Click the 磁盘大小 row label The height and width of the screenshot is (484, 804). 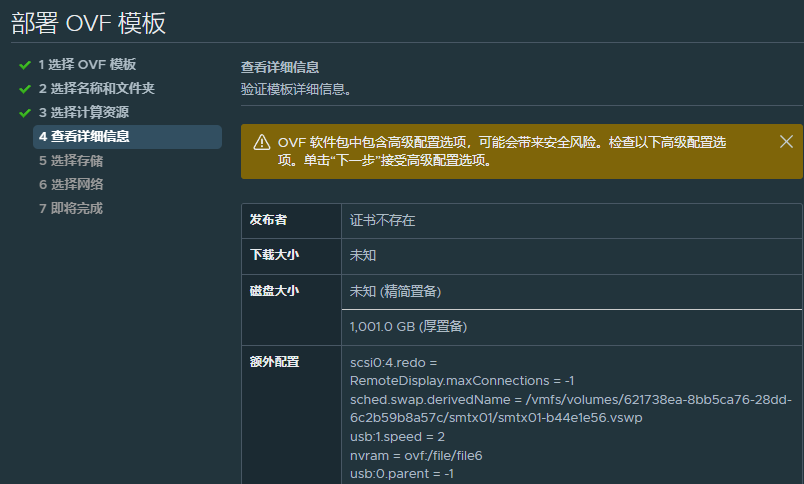[x=274, y=291]
